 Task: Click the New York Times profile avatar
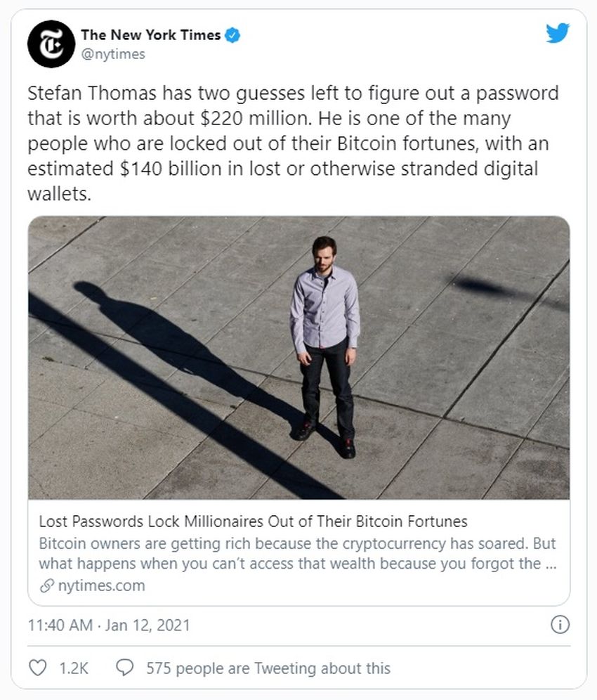[51, 44]
